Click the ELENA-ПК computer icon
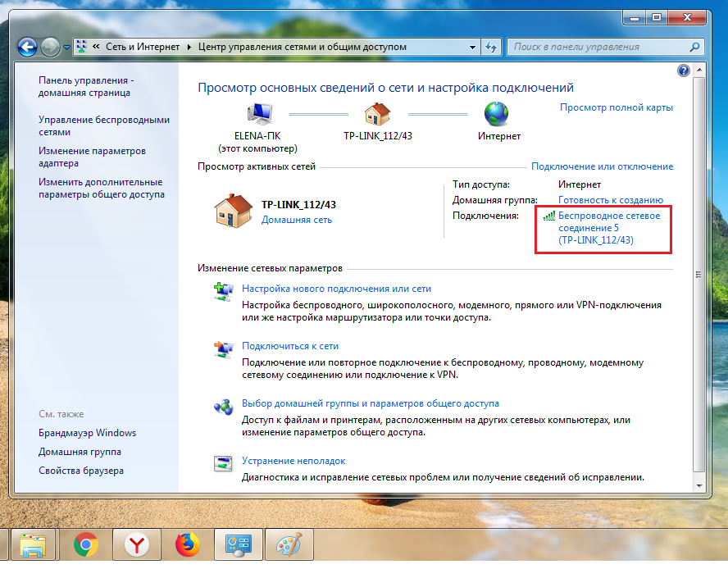 coord(259,113)
